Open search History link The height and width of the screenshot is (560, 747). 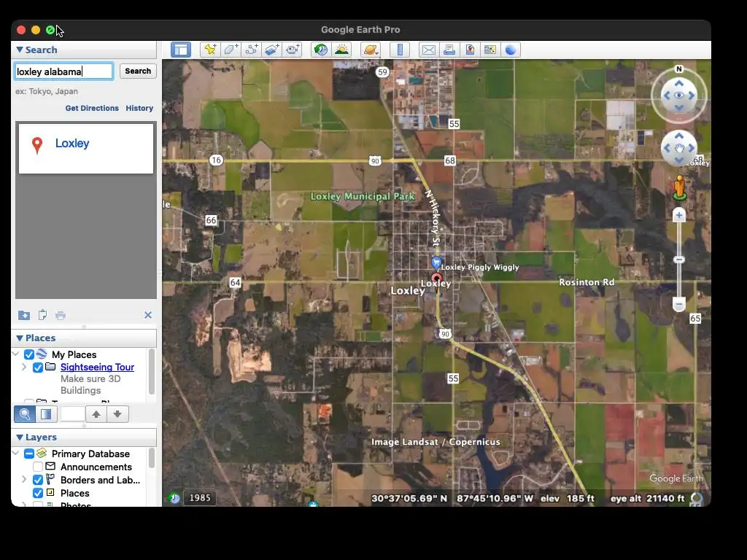coord(139,108)
